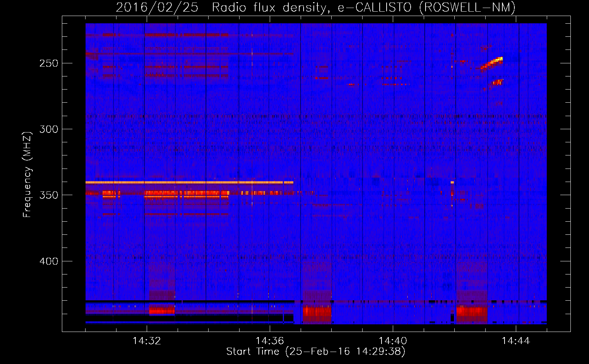Click the Frequency (MHZ) axis label
Screen dimensions: 589x364
point(27,175)
